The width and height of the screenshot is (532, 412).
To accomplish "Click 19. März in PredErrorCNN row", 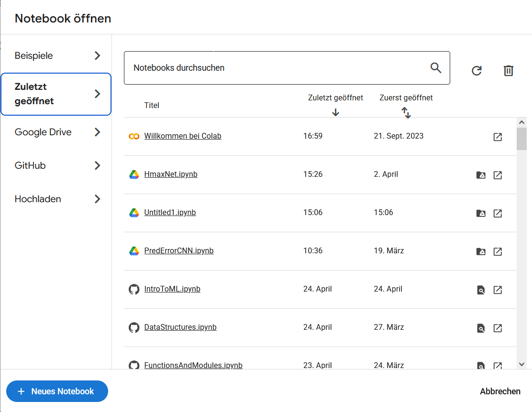I will point(389,251).
